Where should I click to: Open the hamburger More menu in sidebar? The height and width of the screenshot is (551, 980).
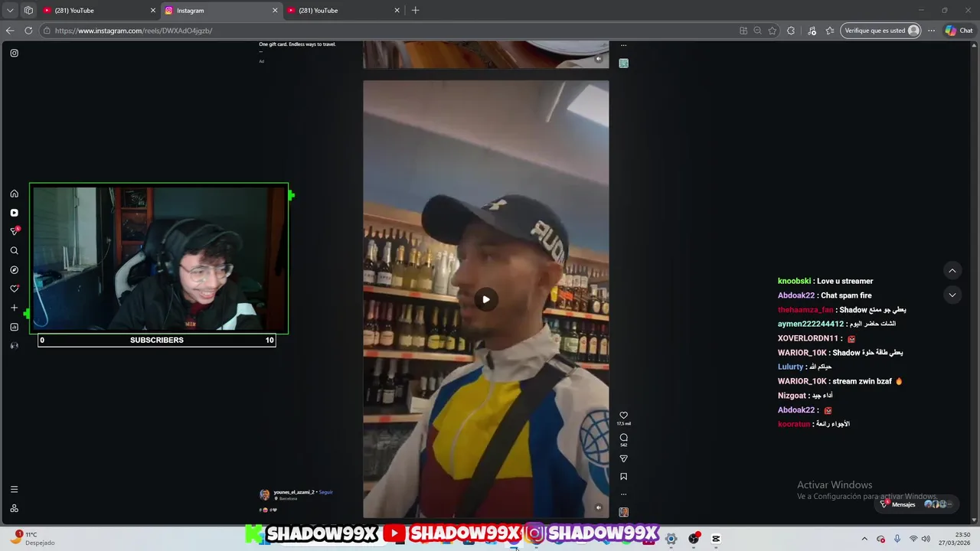(x=14, y=489)
